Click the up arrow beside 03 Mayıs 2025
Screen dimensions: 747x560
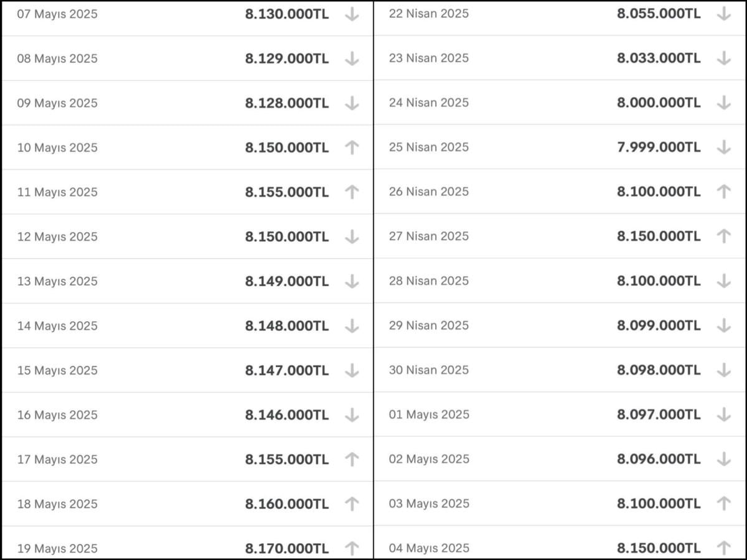click(723, 503)
